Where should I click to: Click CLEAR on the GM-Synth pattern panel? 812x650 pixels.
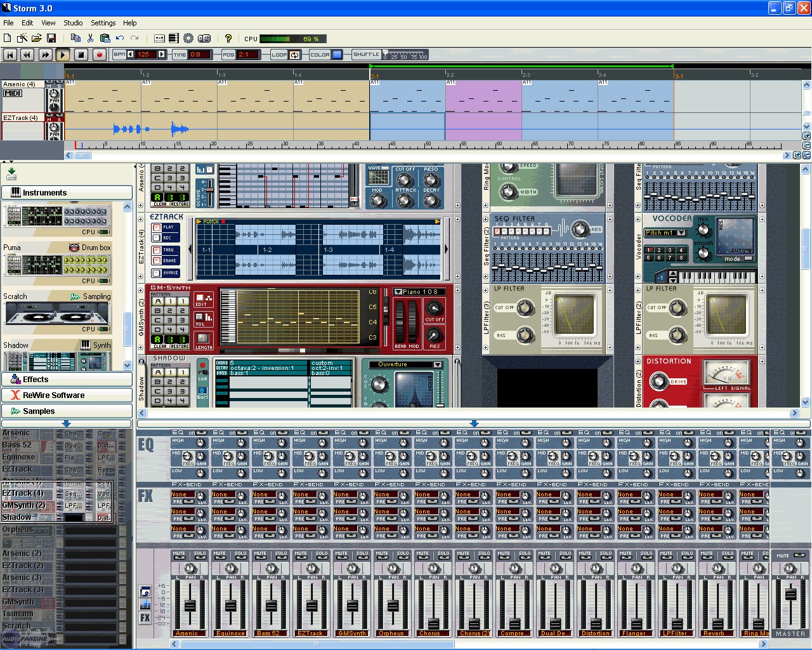pos(159,346)
